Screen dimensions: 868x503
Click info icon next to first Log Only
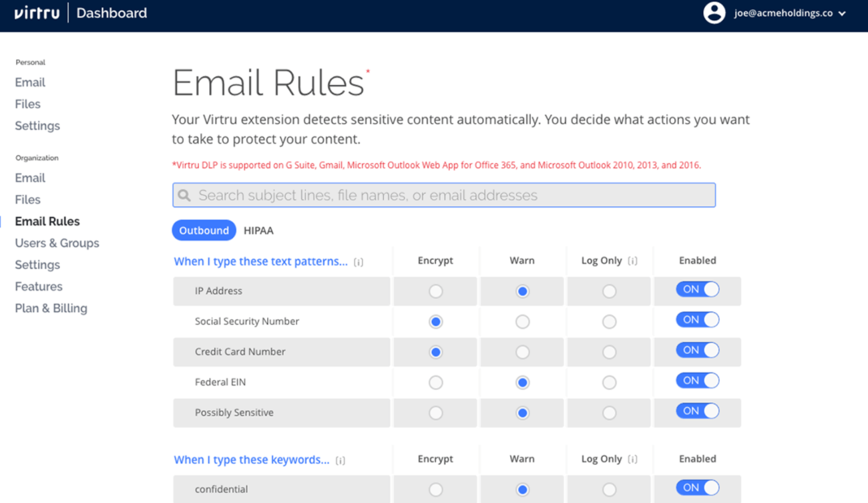(x=632, y=261)
